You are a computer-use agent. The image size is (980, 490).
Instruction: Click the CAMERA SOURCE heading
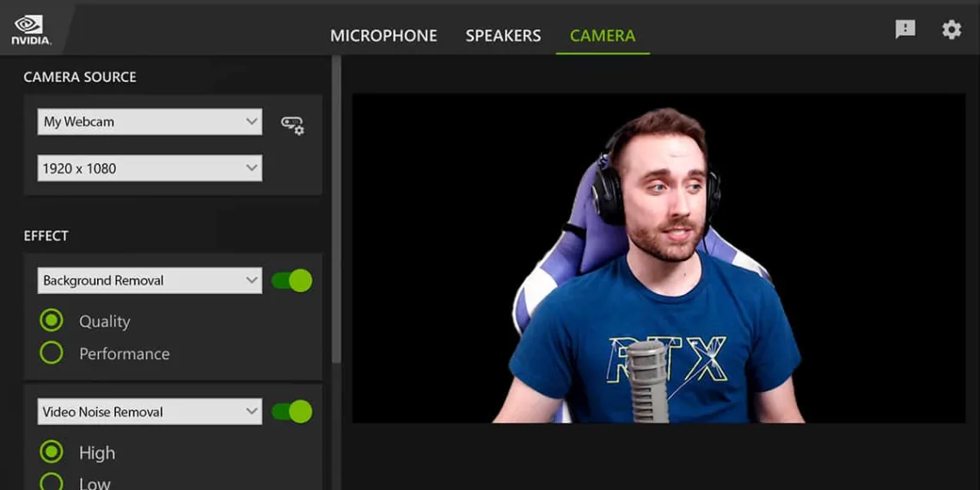[x=80, y=77]
